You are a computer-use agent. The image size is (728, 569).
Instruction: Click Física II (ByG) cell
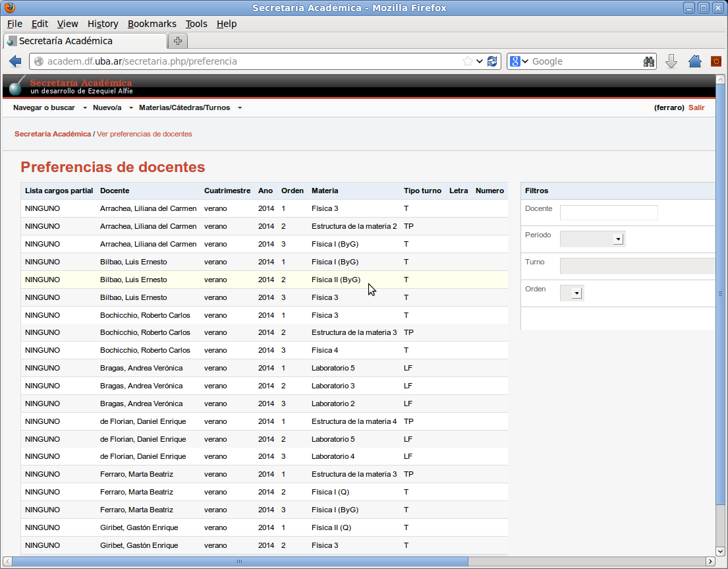click(x=336, y=280)
